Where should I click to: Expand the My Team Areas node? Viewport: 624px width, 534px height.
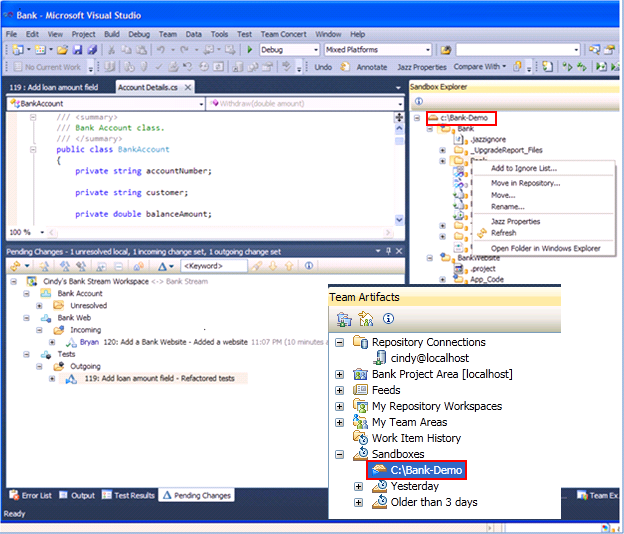[x=340, y=422]
